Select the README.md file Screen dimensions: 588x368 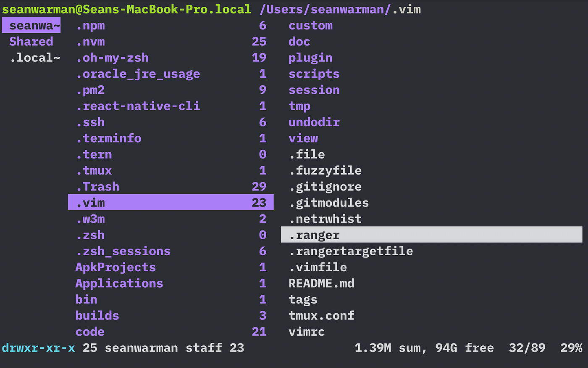[321, 283]
